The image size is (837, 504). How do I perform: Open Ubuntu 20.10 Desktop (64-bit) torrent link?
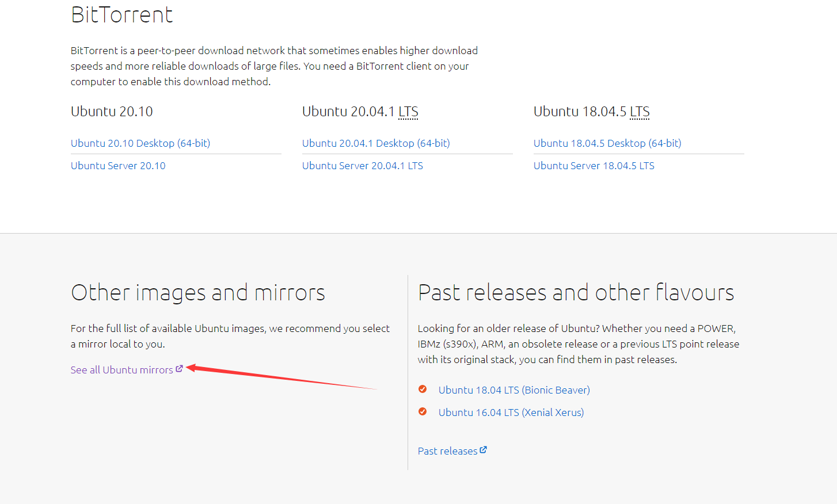(x=140, y=143)
